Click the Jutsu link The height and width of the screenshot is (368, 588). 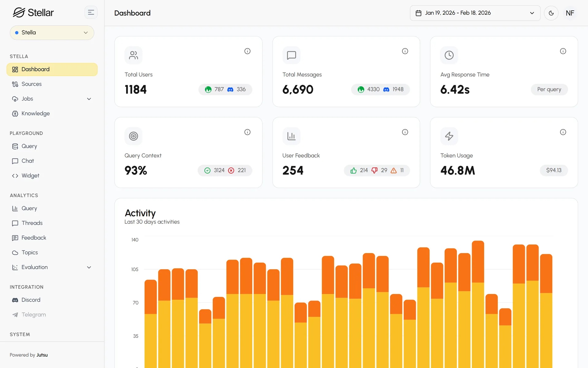tap(42, 355)
